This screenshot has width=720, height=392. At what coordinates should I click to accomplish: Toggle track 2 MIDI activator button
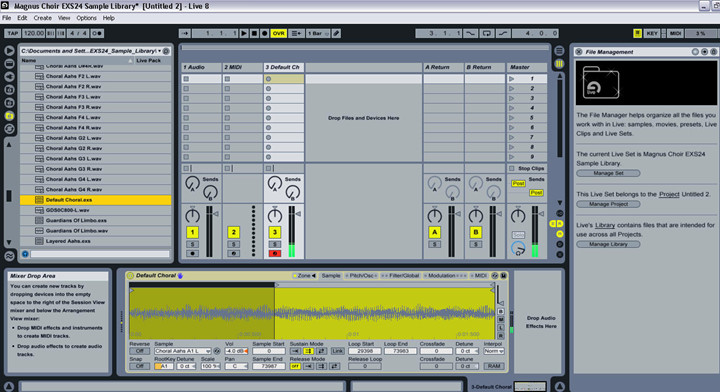pyautogui.click(x=233, y=232)
